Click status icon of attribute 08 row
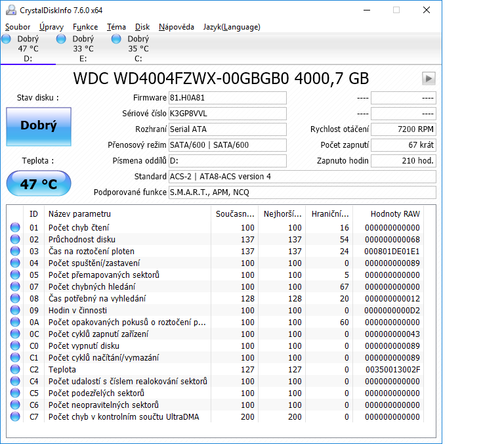The width and height of the screenshot is (504, 444). coord(15,298)
